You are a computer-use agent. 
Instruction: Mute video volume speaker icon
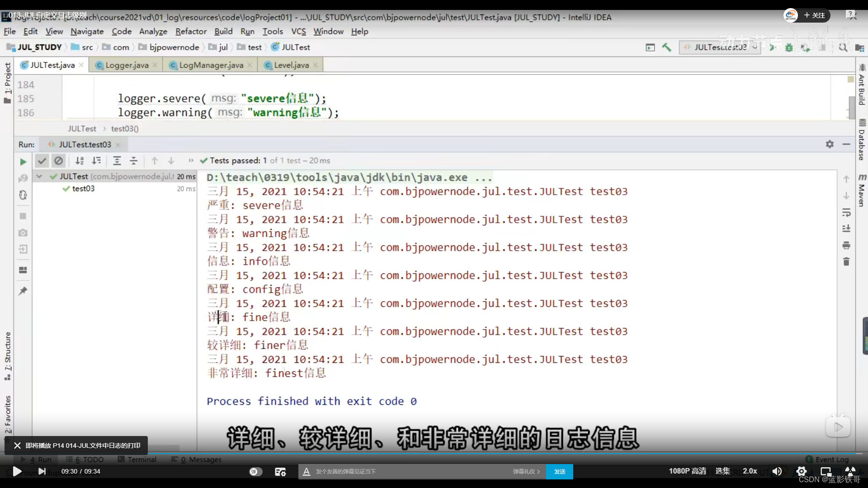(x=777, y=471)
